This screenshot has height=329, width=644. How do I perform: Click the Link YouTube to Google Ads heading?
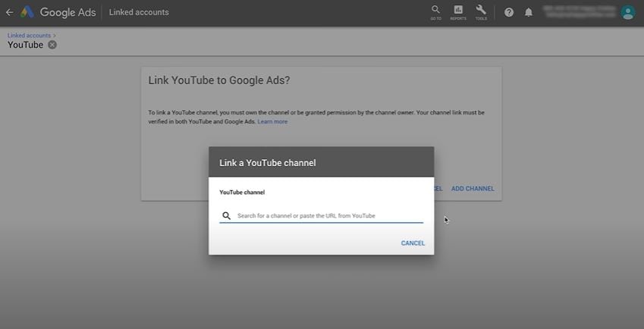click(219, 80)
